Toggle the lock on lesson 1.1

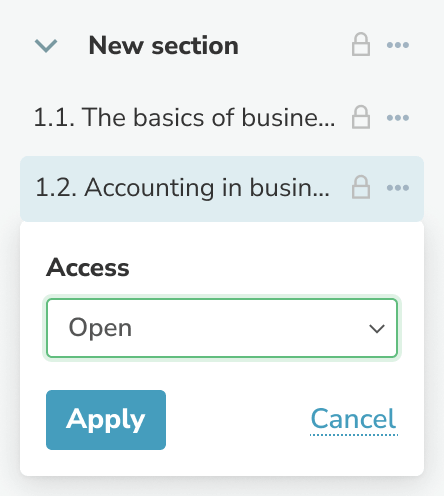361,117
